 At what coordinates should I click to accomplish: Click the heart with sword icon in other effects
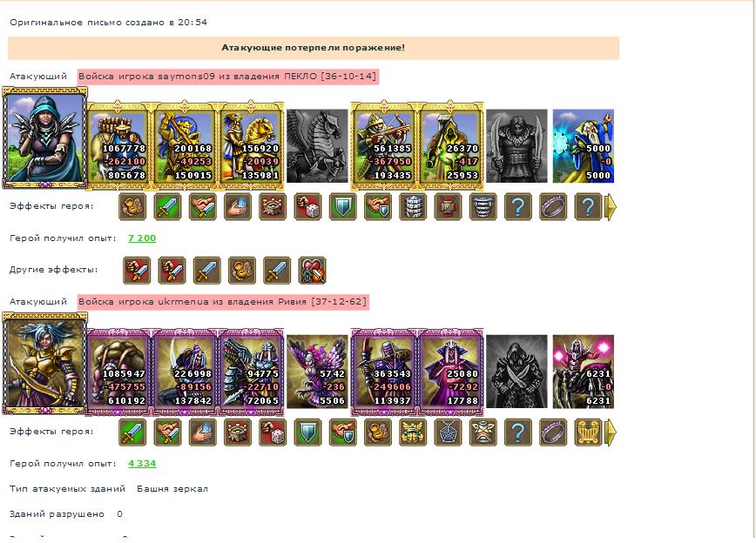click(312, 271)
